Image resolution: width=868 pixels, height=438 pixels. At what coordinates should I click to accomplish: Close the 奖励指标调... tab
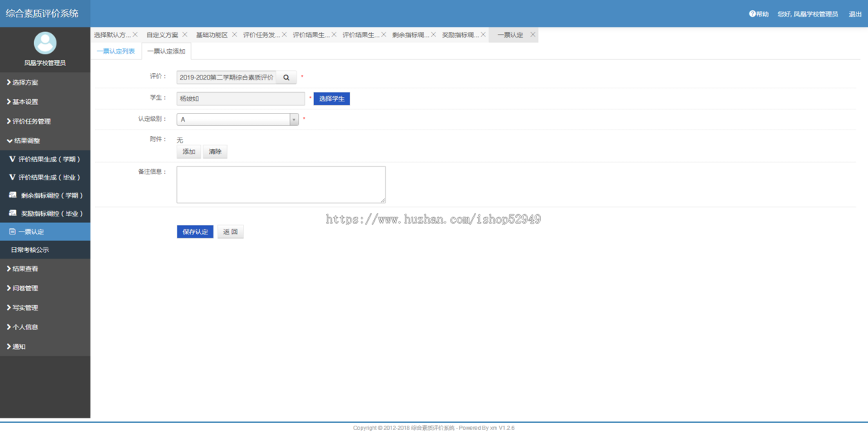pos(482,34)
